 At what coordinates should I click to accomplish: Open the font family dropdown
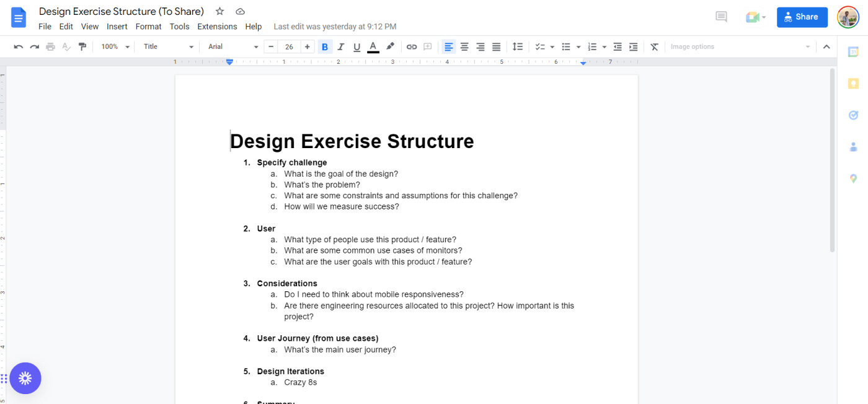pyautogui.click(x=231, y=46)
